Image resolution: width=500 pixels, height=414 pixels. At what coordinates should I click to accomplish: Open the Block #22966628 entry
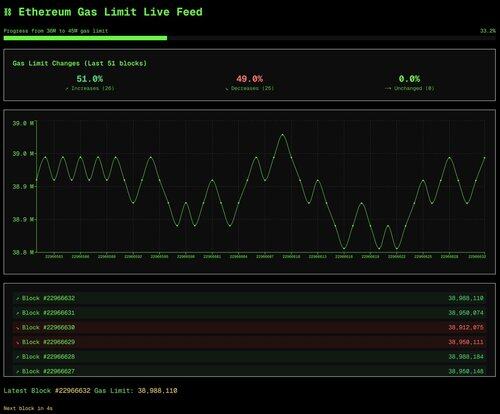click(250, 357)
